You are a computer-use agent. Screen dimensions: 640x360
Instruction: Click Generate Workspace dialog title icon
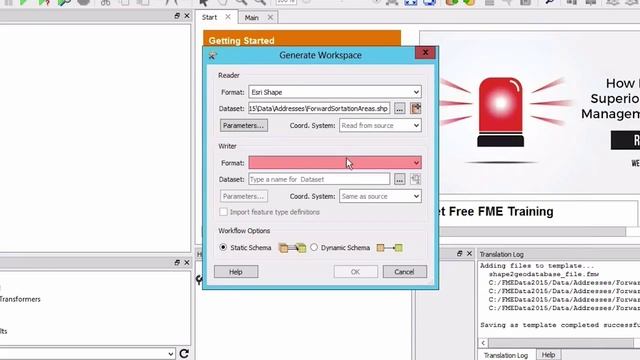coord(212,56)
